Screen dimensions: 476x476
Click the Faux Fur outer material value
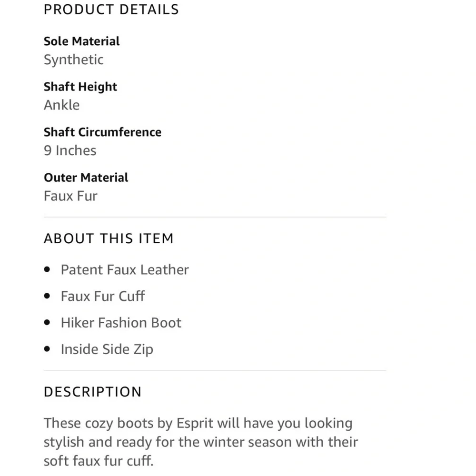click(x=71, y=196)
